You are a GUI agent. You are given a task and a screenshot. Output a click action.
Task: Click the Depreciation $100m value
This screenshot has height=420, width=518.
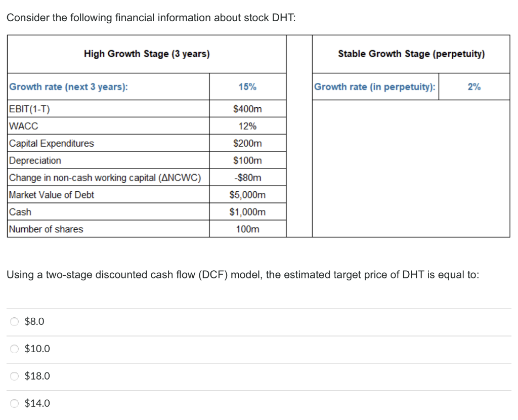[x=247, y=160]
